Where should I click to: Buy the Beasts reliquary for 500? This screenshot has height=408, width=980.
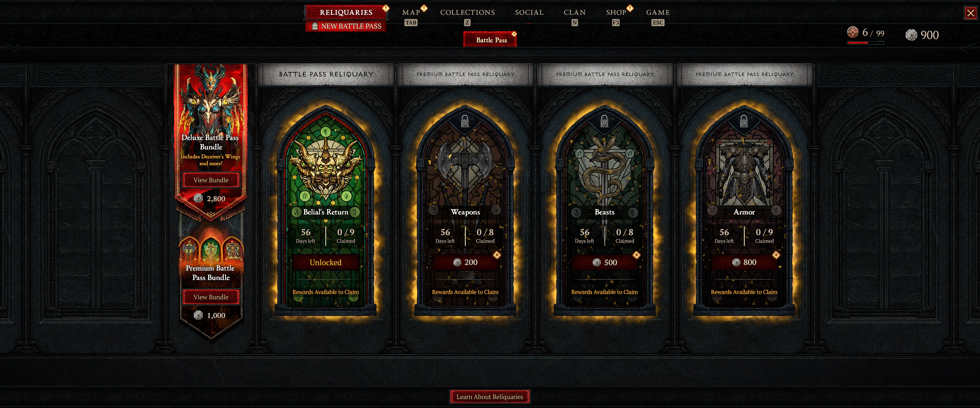click(x=605, y=262)
